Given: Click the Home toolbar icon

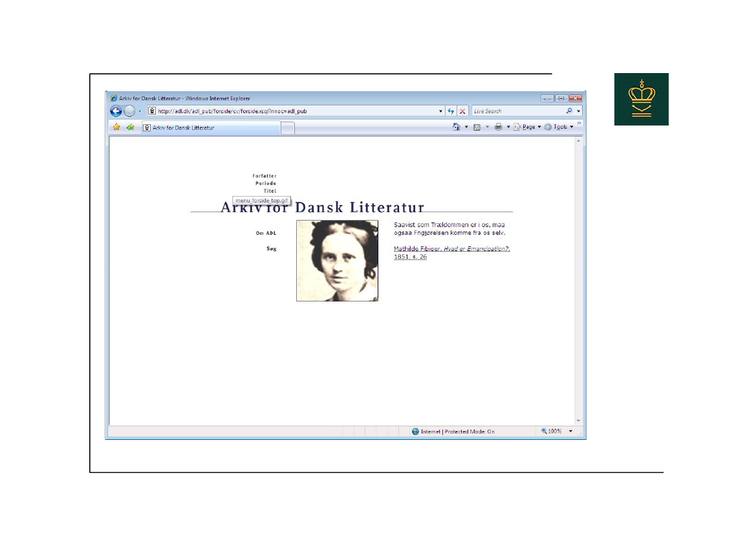Looking at the screenshot, I should [456, 127].
